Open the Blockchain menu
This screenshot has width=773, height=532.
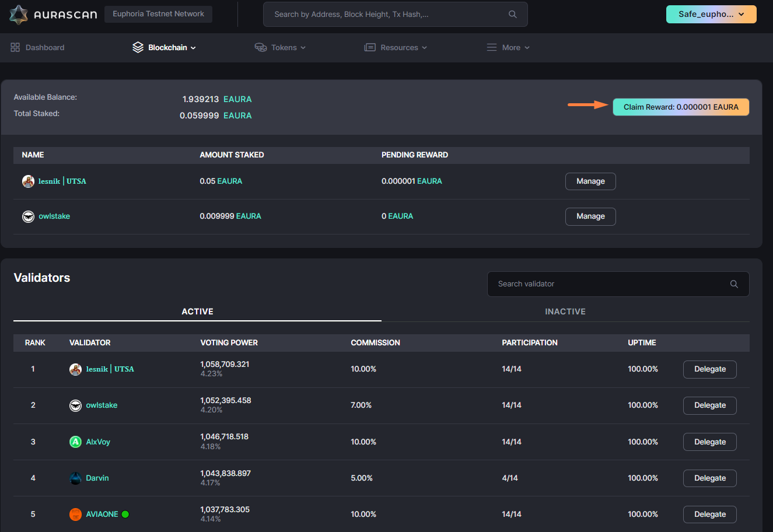(x=164, y=47)
